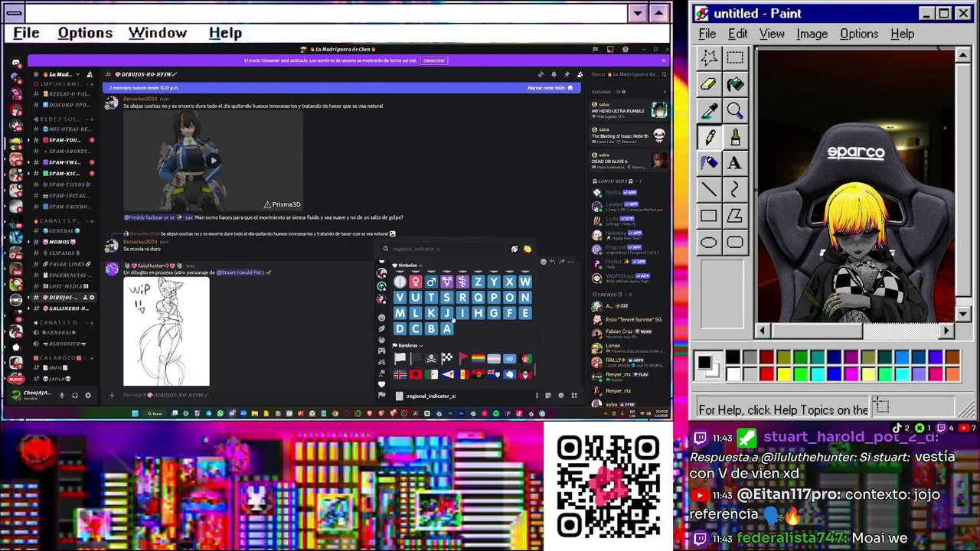The width and height of the screenshot is (980, 551).
Task: Toggle the Discord member list visibility
Action: [580, 74]
